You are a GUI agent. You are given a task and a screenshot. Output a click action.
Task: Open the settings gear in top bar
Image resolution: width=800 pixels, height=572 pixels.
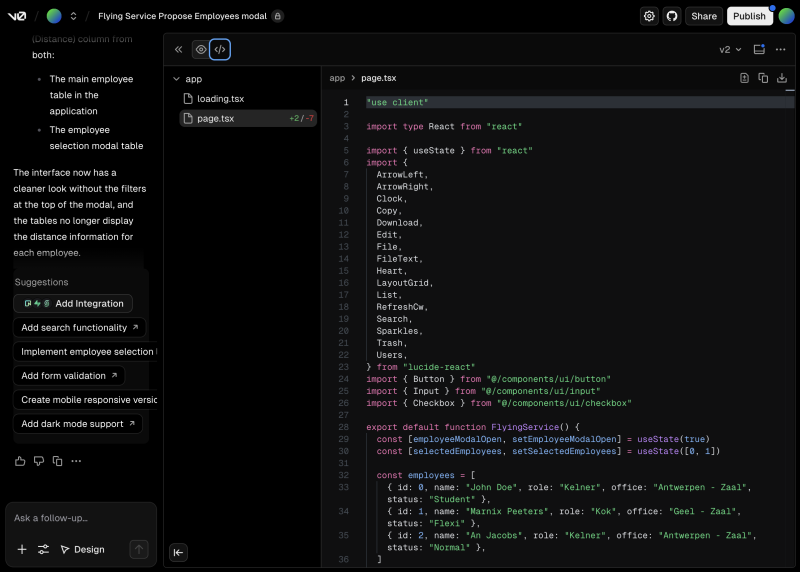pyautogui.click(x=649, y=16)
